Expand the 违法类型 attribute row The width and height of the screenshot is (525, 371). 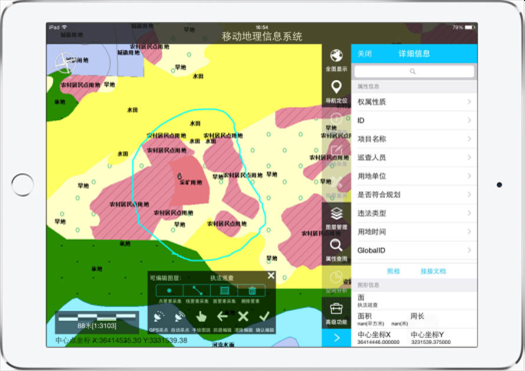tap(415, 213)
